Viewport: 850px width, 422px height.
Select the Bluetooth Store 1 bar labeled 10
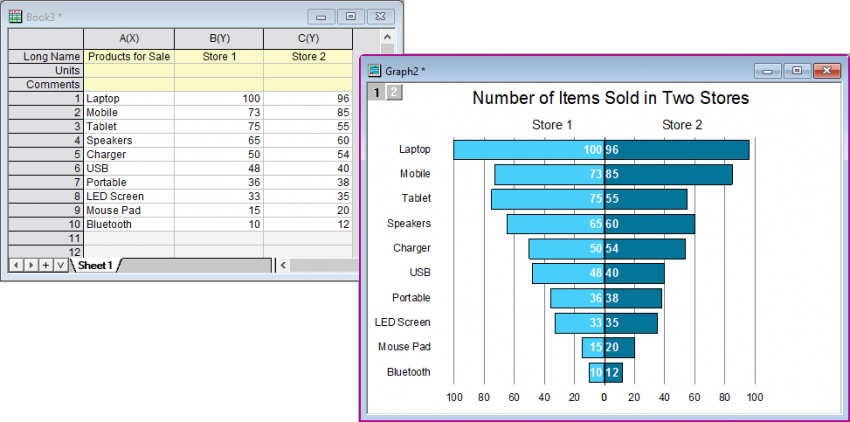pos(597,373)
